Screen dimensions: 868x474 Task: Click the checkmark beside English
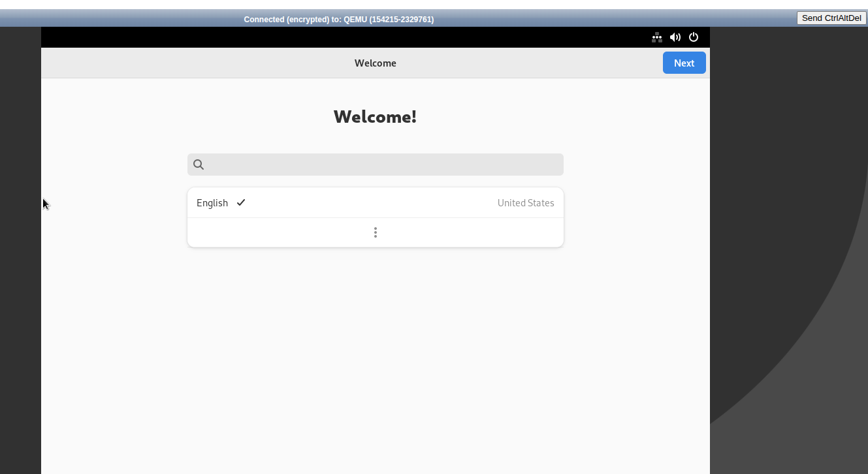tap(241, 202)
